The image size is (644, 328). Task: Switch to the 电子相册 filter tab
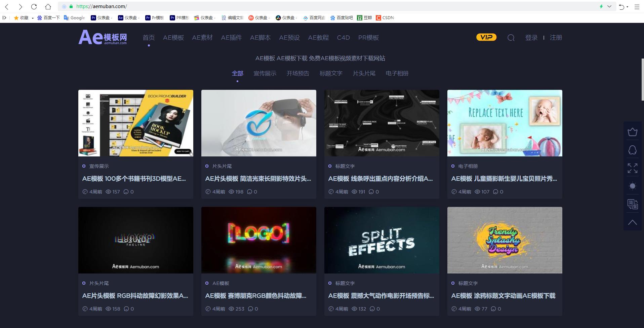(397, 73)
